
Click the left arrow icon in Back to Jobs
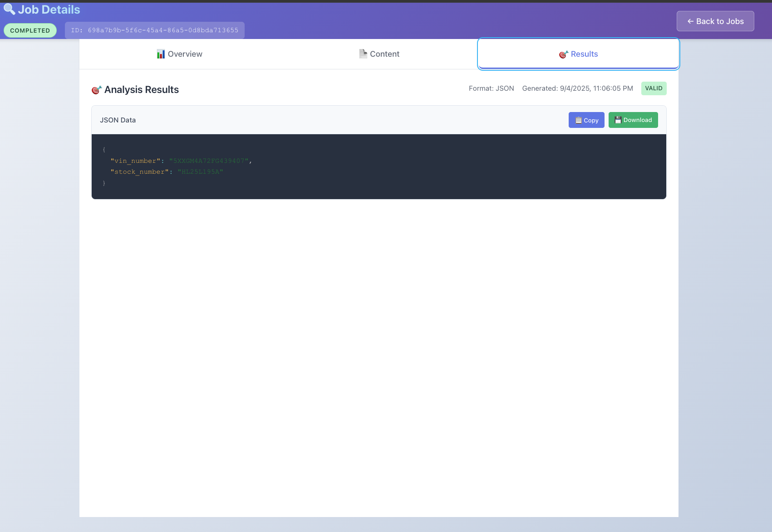[690, 21]
